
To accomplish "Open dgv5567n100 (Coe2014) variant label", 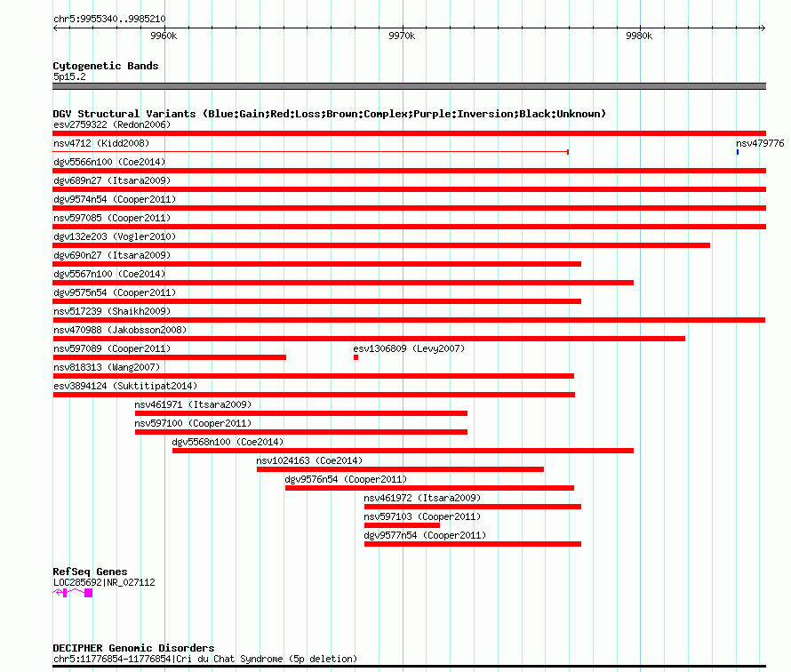I will [x=109, y=274].
